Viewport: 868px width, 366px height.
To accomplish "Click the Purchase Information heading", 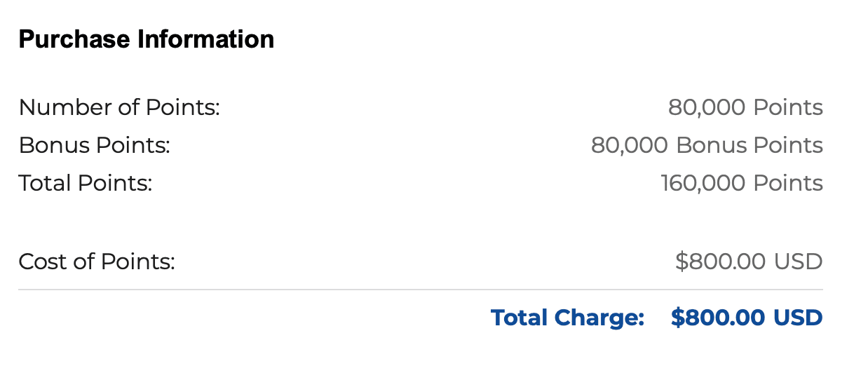I will [x=146, y=39].
